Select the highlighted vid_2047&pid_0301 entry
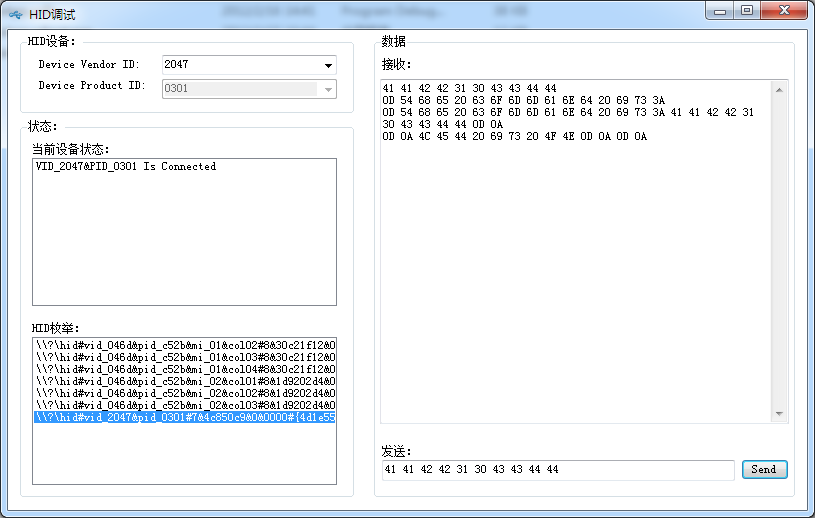Viewport: 815px width, 518px height. click(x=185, y=417)
